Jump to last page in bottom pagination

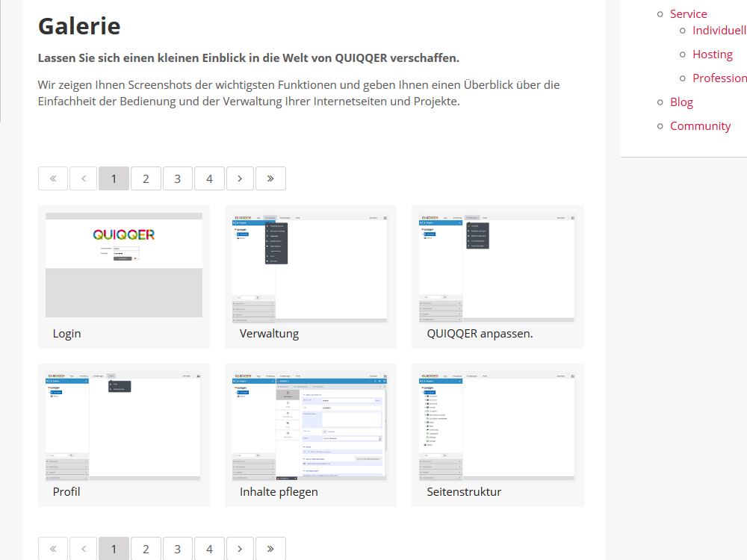click(270, 549)
